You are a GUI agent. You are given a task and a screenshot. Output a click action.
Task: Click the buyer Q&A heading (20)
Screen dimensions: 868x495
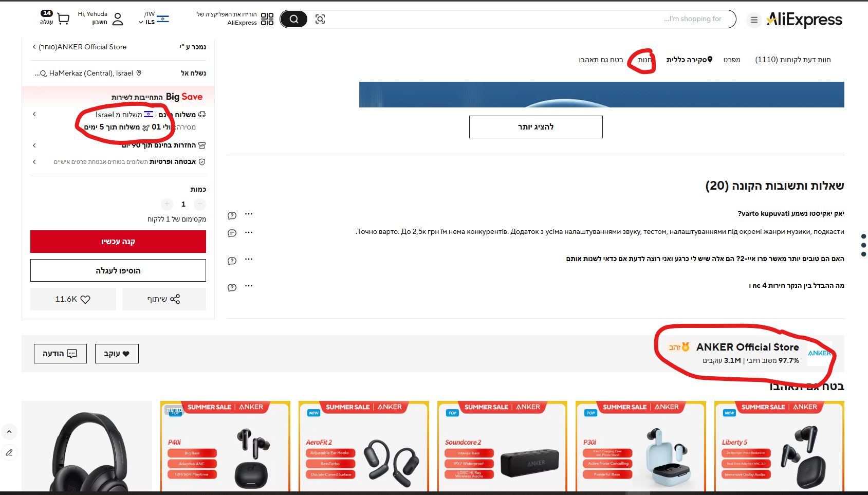click(x=774, y=186)
